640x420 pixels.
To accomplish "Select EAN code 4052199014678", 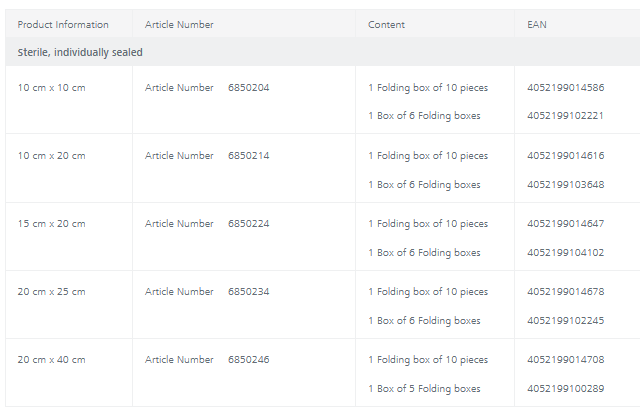I will [565, 292].
